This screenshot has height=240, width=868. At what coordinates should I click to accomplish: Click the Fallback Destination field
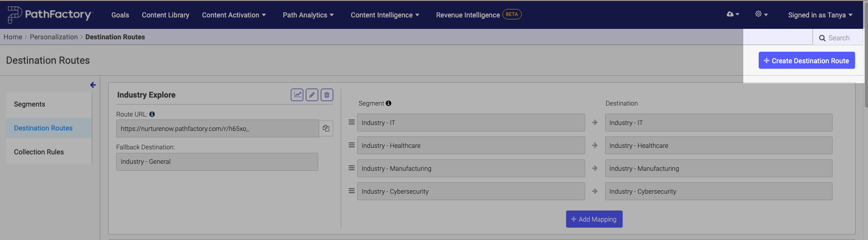click(217, 162)
